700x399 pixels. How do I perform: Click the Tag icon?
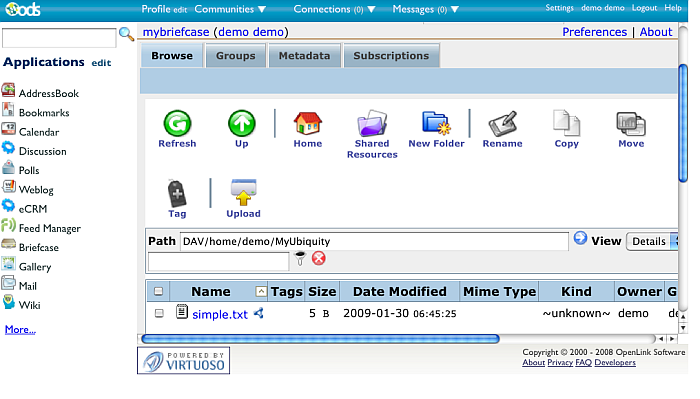coord(177,194)
